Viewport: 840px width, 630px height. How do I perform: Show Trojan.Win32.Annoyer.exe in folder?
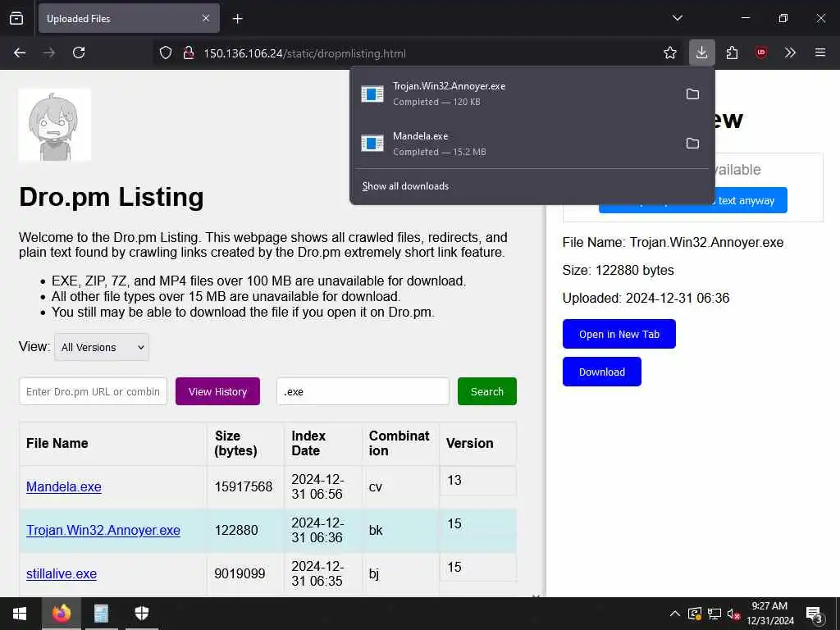[692, 94]
